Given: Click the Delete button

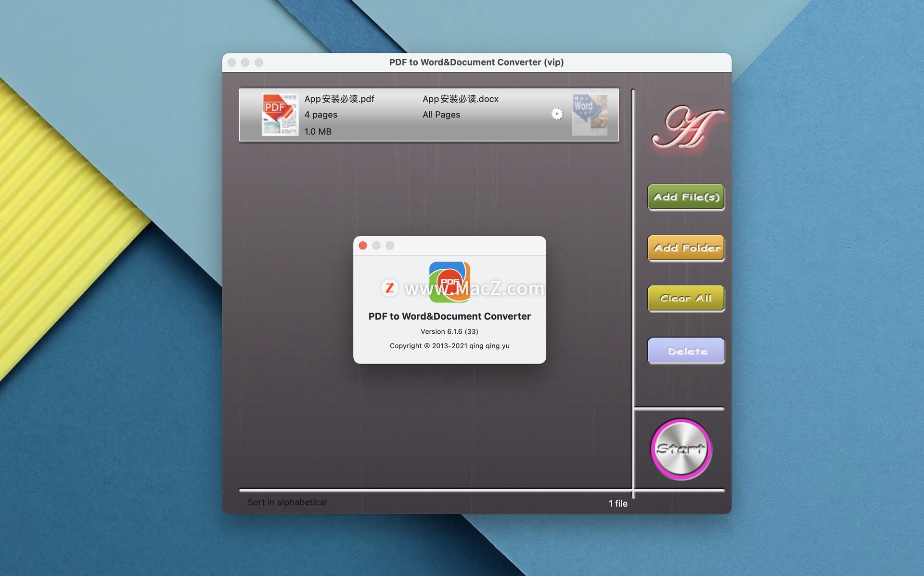Looking at the screenshot, I should tap(686, 351).
